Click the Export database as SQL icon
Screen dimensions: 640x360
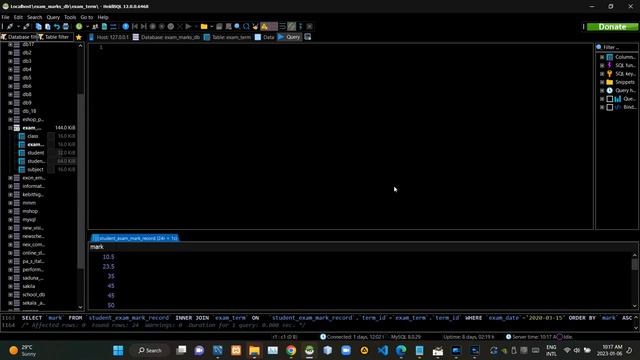click(104, 27)
